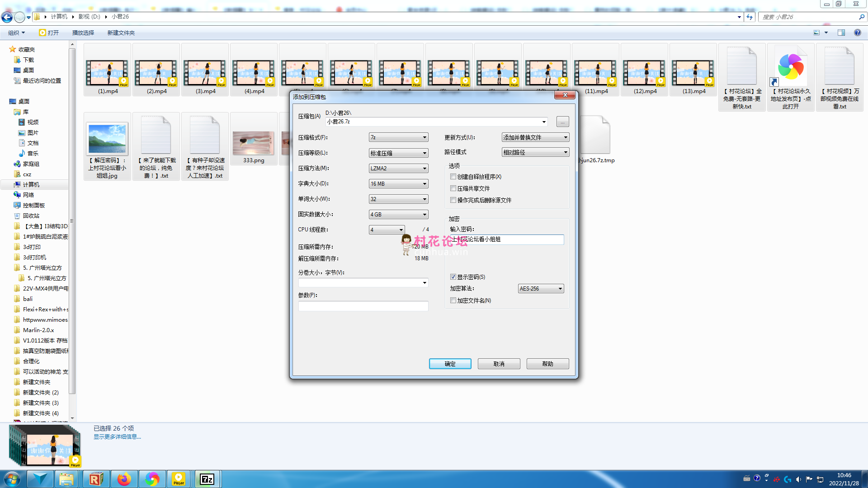Click 新建文件夹 in explorer toolbar
The image size is (868, 488).
121,33
